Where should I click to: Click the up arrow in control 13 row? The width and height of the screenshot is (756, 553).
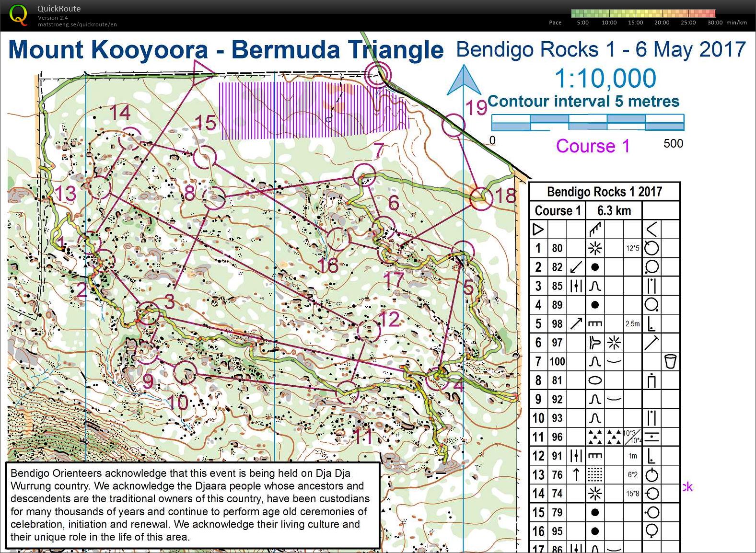[576, 474]
